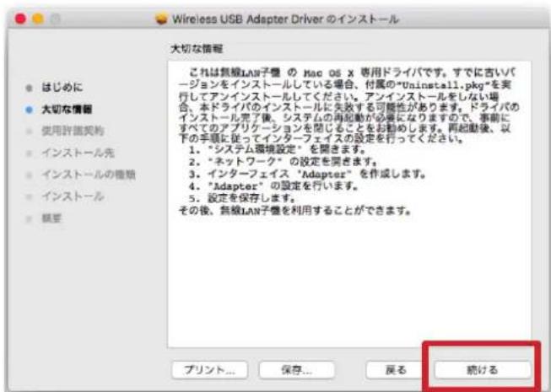Select the インストール先 step in sidebar

click(78, 153)
